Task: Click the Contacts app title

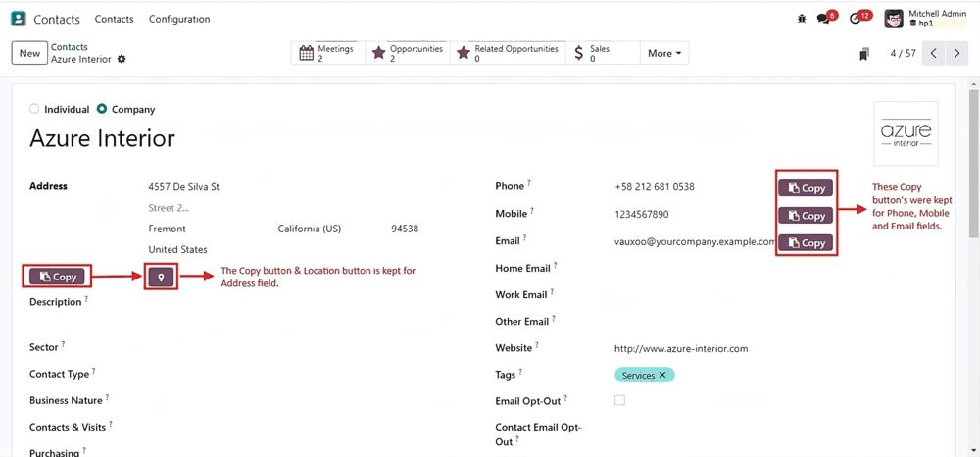Action: pos(57,19)
